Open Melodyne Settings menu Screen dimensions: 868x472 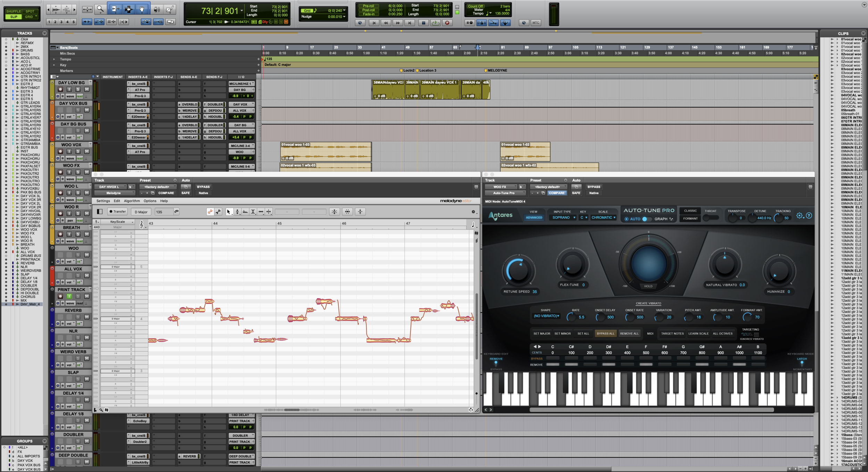pyautogui.click(x=103, y=201)
